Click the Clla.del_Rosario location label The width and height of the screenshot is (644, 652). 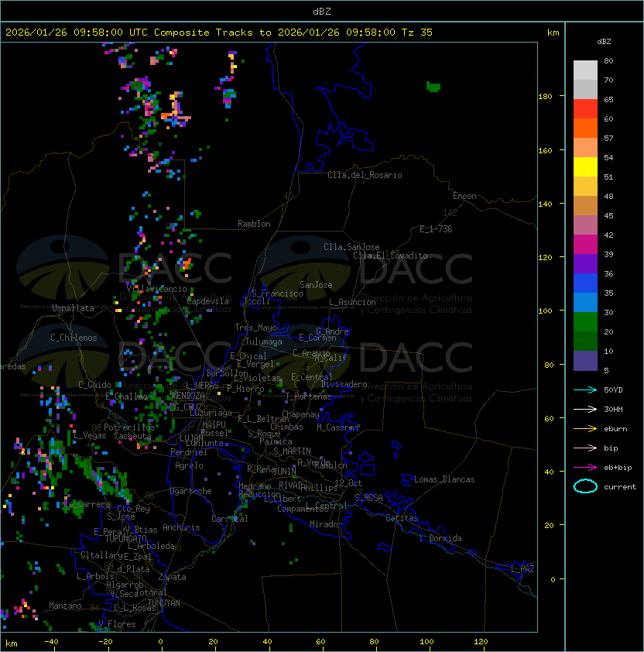click(365, 175)
